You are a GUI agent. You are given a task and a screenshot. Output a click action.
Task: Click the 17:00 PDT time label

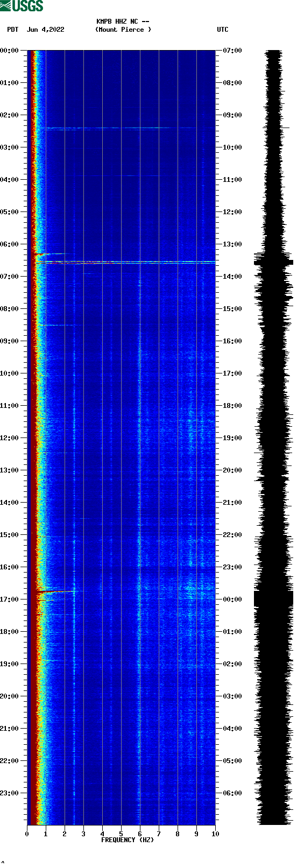click(x=9, y=599)
